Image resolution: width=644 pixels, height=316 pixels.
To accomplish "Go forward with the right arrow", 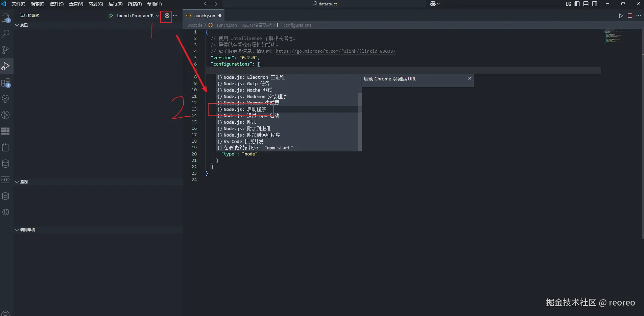I will pos(215,4).
